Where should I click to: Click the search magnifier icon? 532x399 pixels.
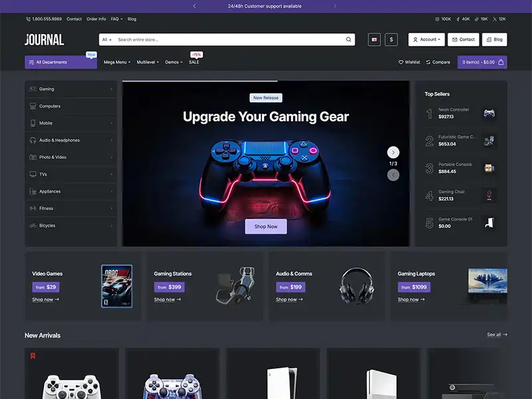[348, 39]
